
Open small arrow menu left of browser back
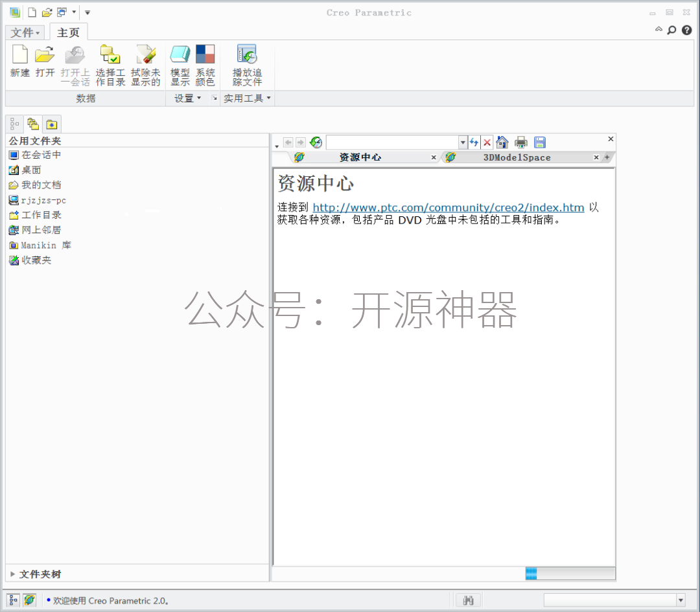[x=277, y=146]
